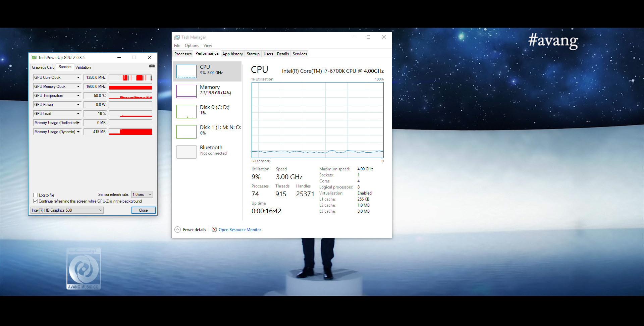Image resolution: width=644 pixels, height=326 pixels.
Task: Click the Fewer details arrow icon
Action: coord(178,229)
